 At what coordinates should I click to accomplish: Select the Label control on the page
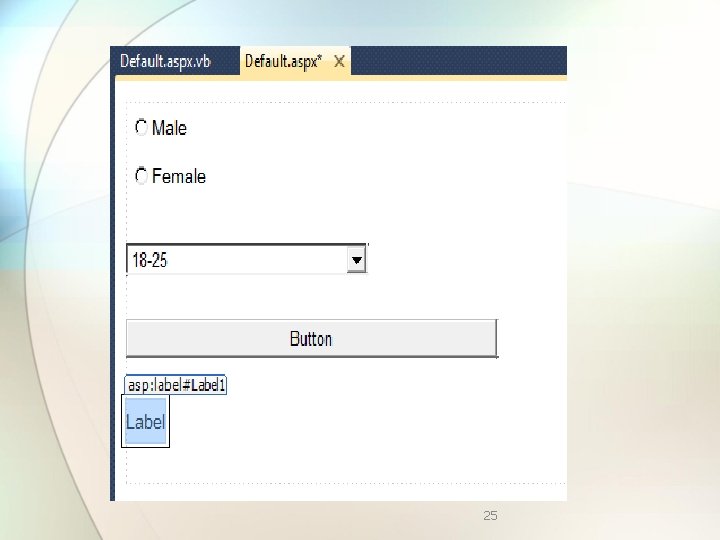(x=146, y=422)
